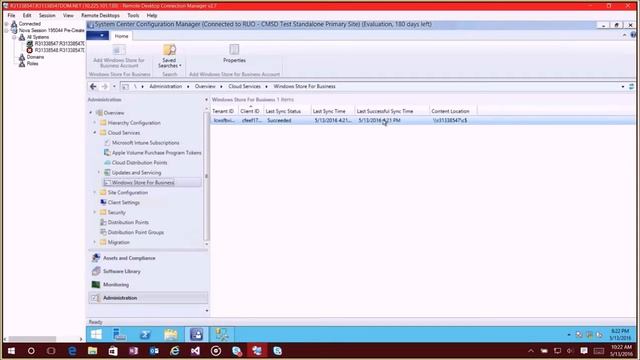Open the blue application menu dropdown
Screen dimensions: 640x360
click(98, 36)
